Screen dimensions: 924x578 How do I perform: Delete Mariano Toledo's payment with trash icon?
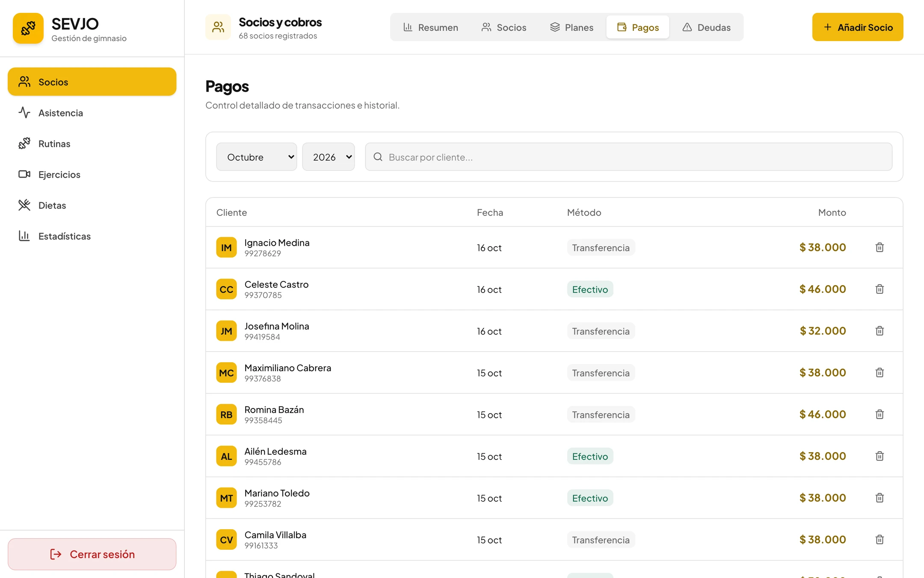(880, 498)
